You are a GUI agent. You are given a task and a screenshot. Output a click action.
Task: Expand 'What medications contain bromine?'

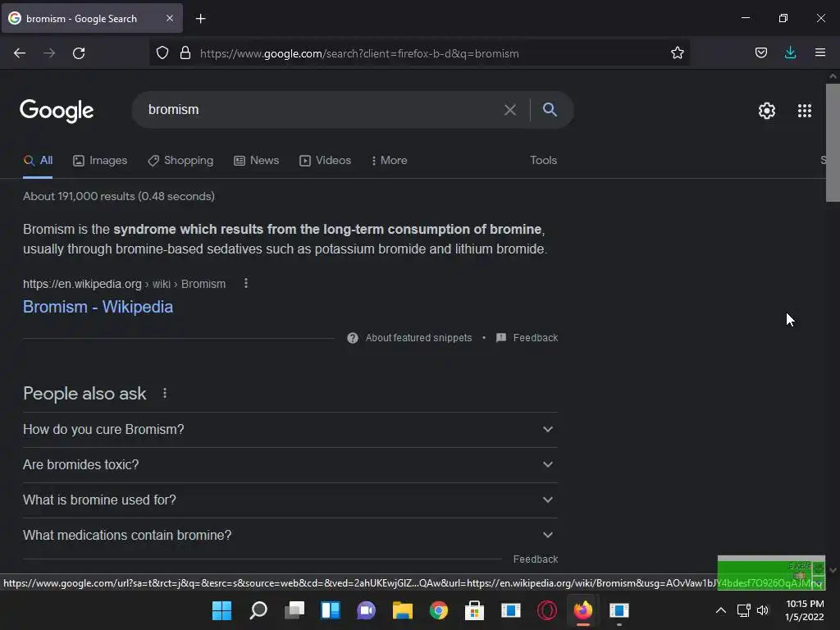pos(290,535)
